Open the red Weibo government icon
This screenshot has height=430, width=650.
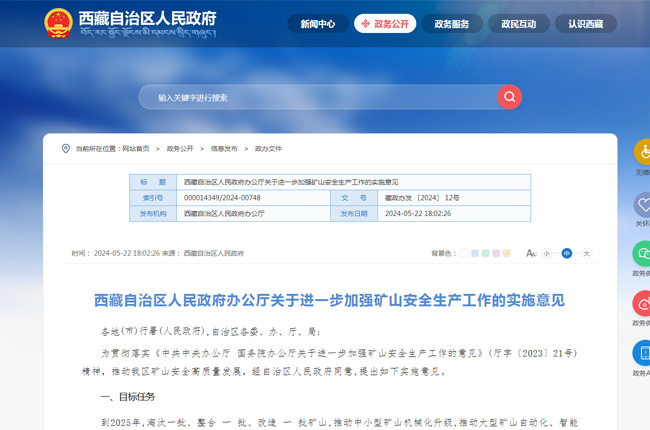(643, 303)
